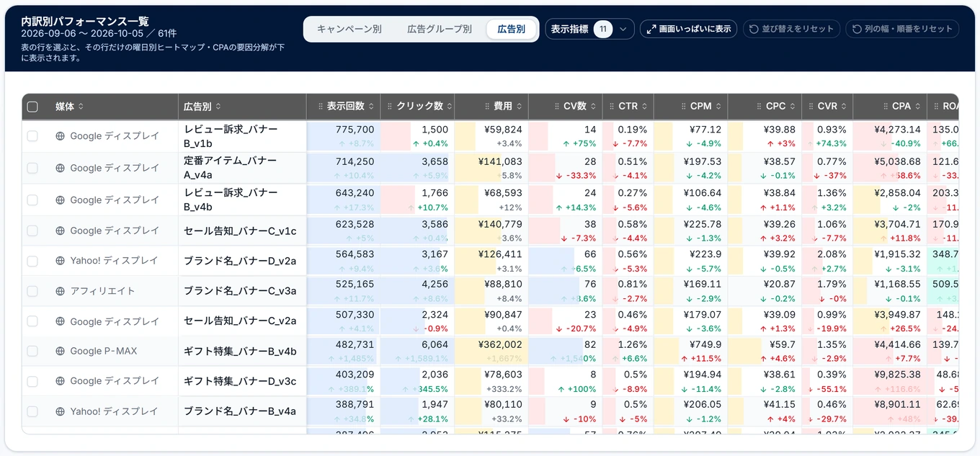Click the globe icon beside Google P-MAX
Viewport: 980px width, 456px height.
(61, 352)
